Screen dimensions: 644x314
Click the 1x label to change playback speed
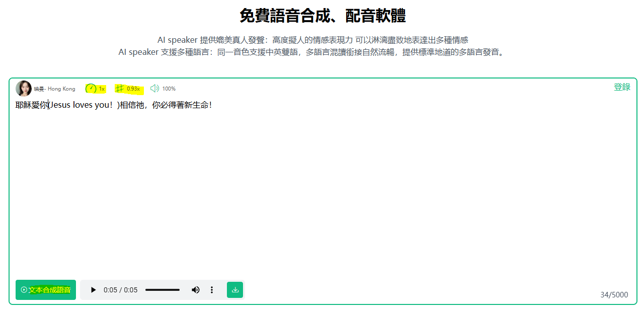(x=101, y=89)
